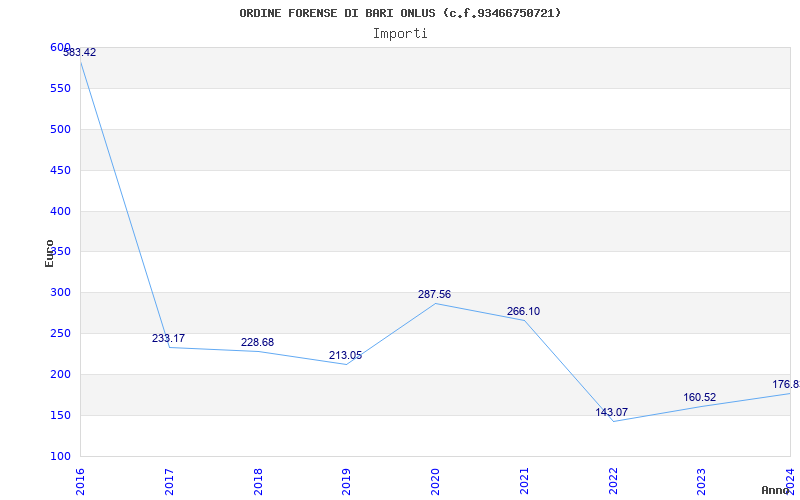Click the 2021 x-axis year label
Screen dimensions: 800x500
pyautogui.click(x=524, y=482)
